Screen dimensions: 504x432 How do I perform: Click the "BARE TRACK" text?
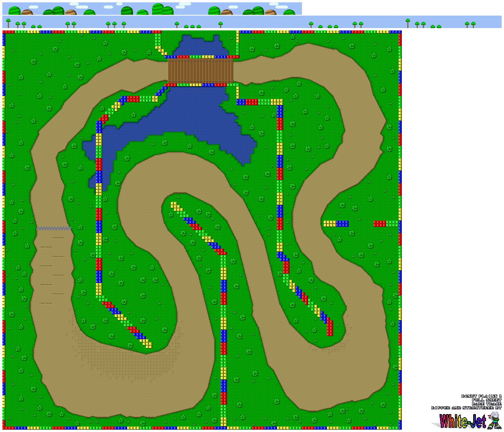487,404
